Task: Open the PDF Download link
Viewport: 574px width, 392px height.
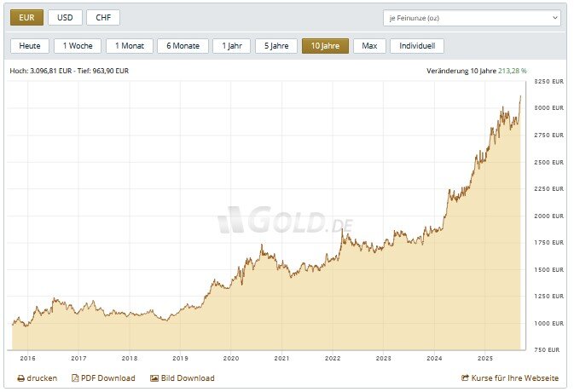Action: coord(107,378)
